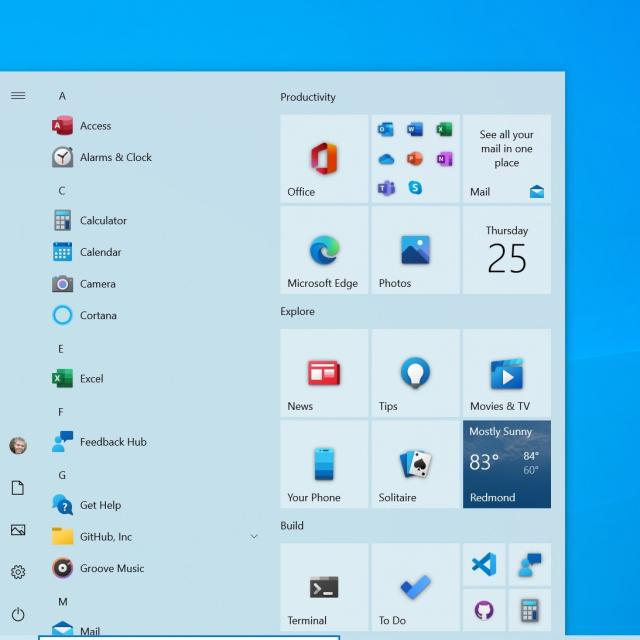This screenshot has height=640, width=640.
Task: Open the Microsoft Edge tile
Action: [324, 250]
